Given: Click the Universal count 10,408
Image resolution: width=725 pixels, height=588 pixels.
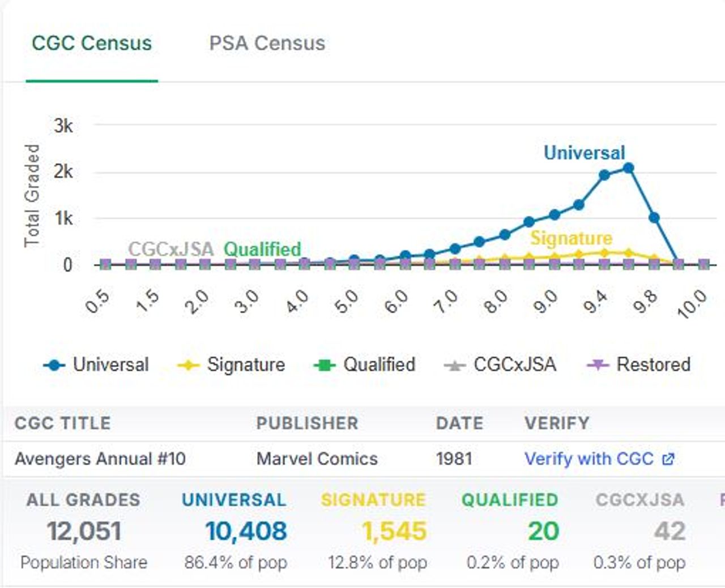Looking at the screenshot, I should click(x=246, y=531).
